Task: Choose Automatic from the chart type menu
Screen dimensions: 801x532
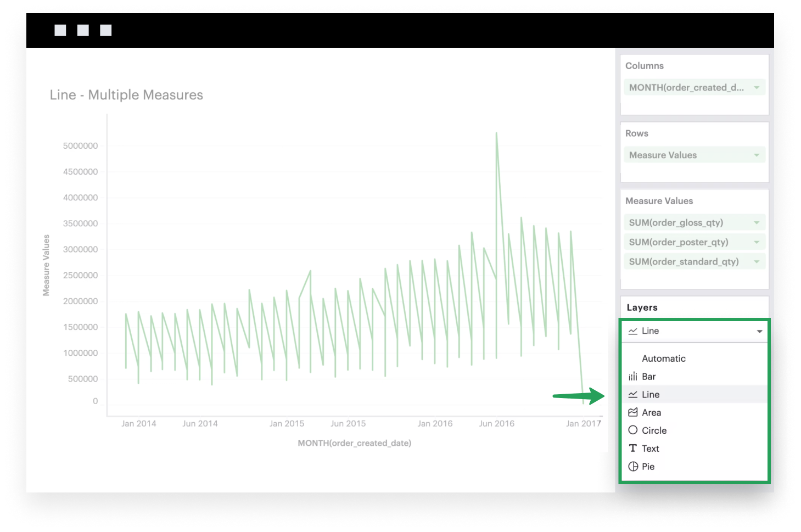Action: [663, 358]
